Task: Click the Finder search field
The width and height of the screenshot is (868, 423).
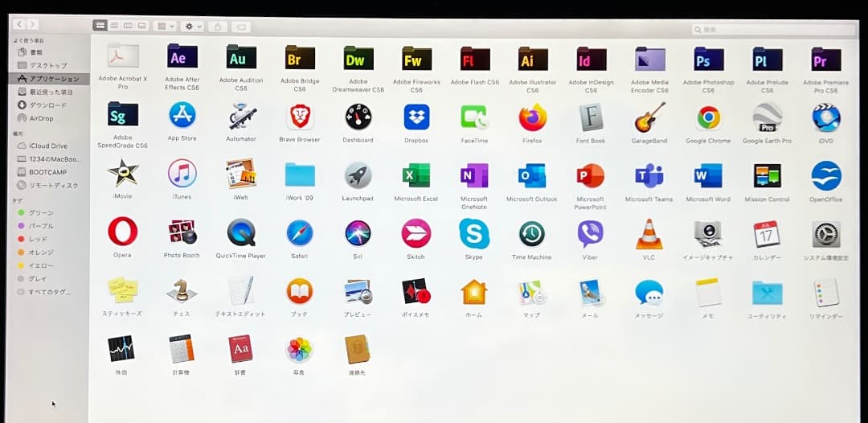Action: tap(774, 30)
